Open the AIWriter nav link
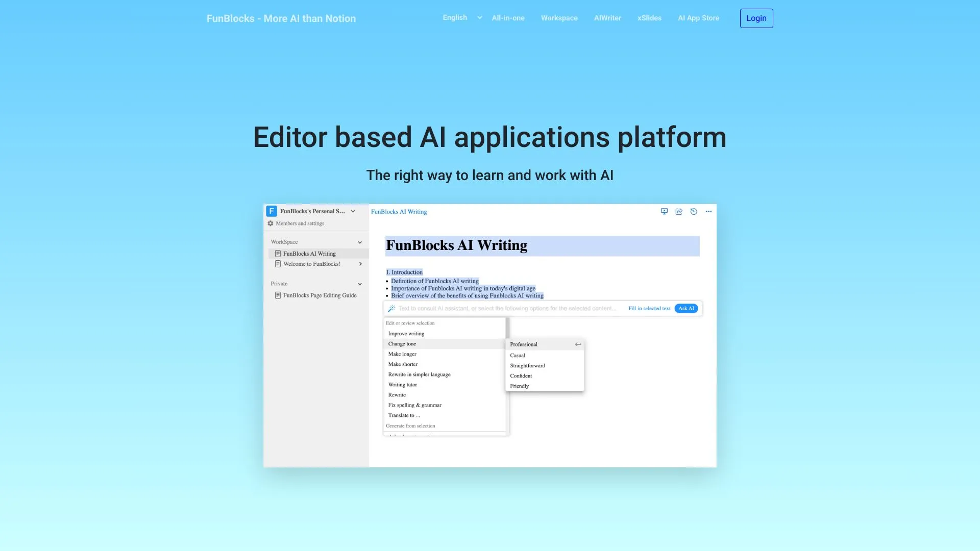Screen dimensions: 980x551 [x=607, y=18]
